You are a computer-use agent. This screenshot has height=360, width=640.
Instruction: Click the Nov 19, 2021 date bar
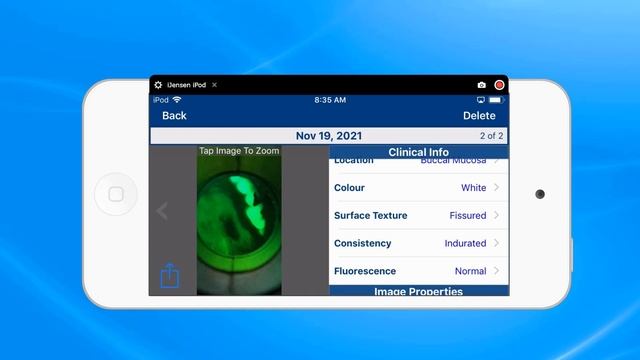(329, 136)
